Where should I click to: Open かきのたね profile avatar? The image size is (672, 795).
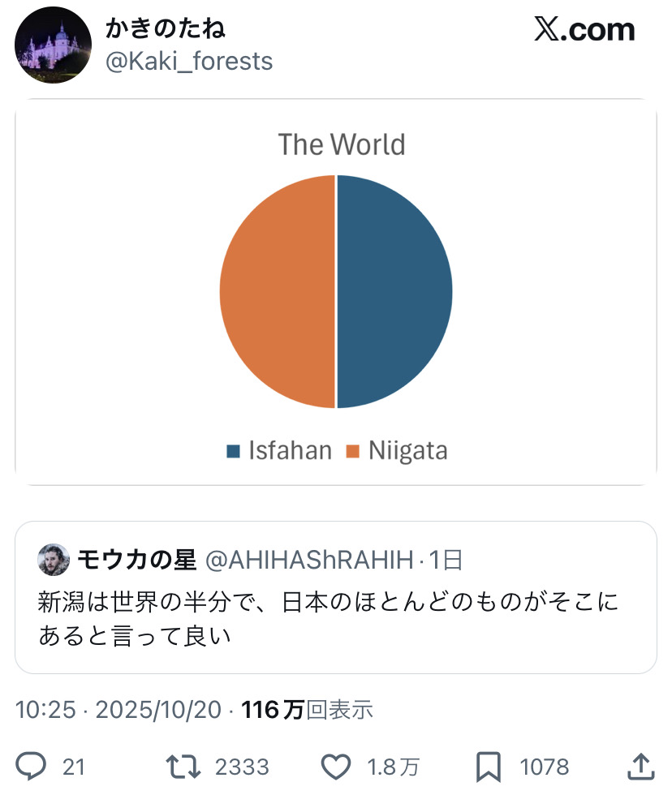click(x=54, y=45)
